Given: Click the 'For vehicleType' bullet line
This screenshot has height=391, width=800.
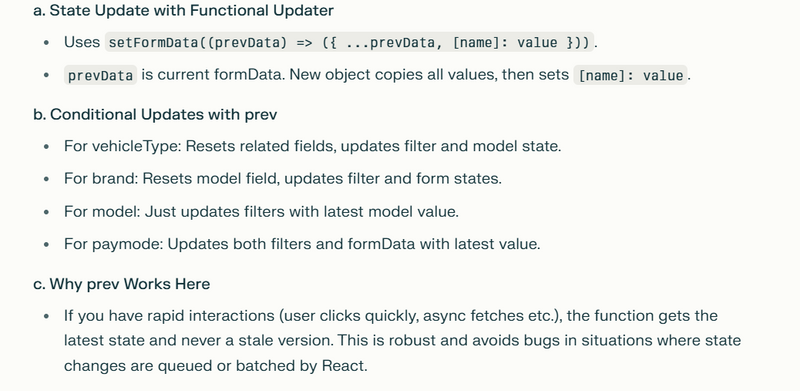Looking at the screenshot, I should point(312,146).
